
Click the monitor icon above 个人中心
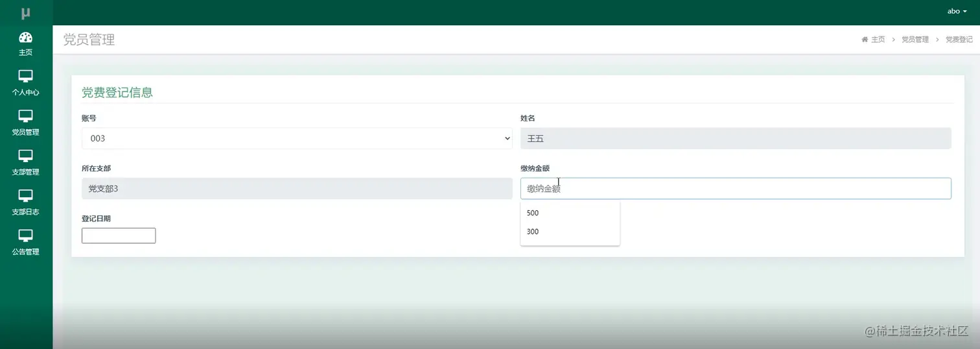pos(25,77)
